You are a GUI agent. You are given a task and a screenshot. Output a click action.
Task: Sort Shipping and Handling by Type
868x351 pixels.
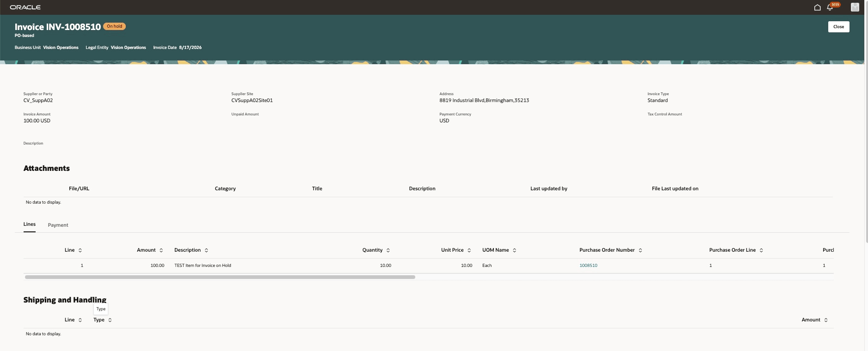click(x=110, y=320)
